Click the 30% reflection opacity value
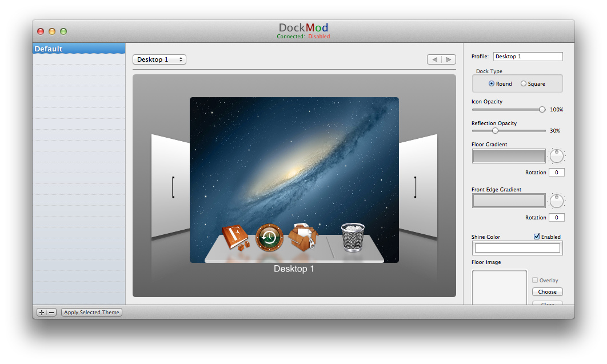The width and height of the screenshot is (607, 364). (555, 131)
